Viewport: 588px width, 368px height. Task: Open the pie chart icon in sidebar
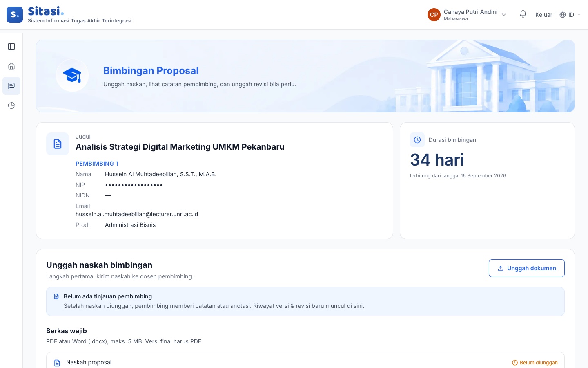point(11,105)
